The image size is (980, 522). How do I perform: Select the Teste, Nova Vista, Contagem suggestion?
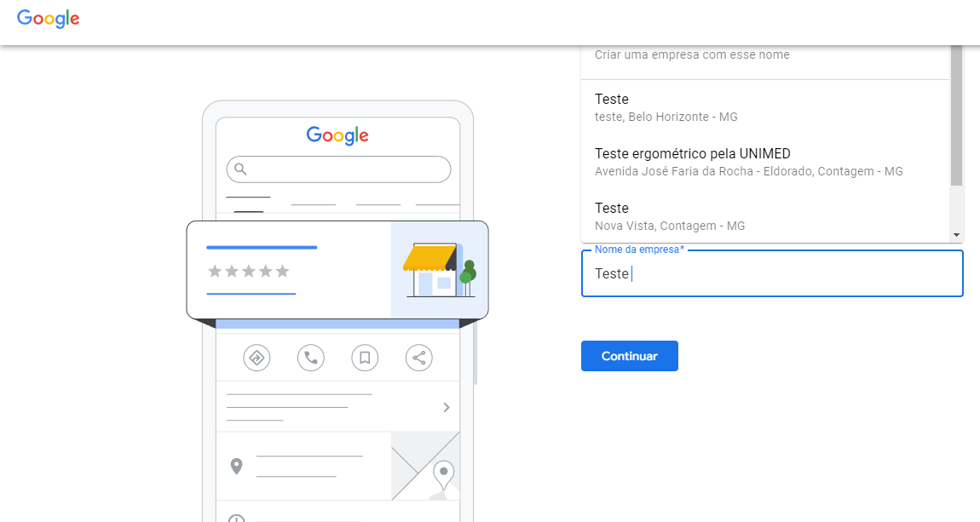(765, 216)
